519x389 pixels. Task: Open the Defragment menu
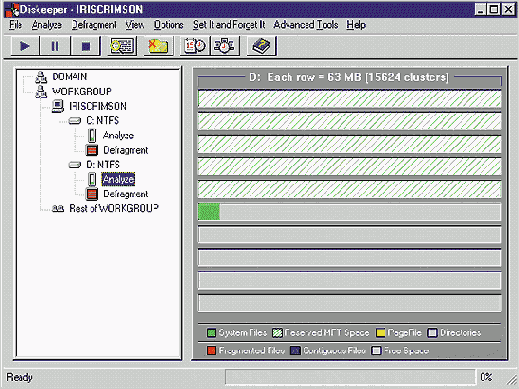coord(94,25)
